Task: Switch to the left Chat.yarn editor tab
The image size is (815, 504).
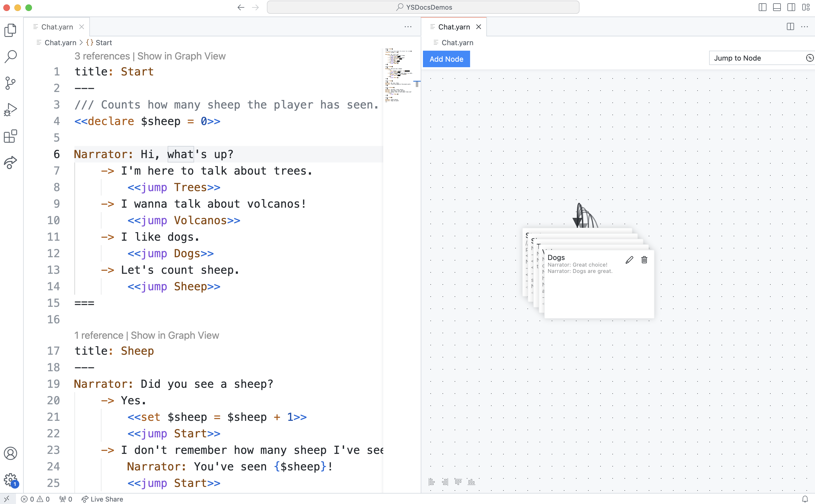Action: pyautogui.click(x=57, y=27)
